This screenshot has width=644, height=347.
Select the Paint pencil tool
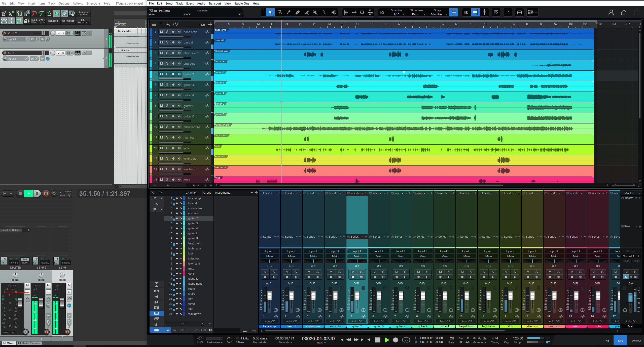(307, 12)
